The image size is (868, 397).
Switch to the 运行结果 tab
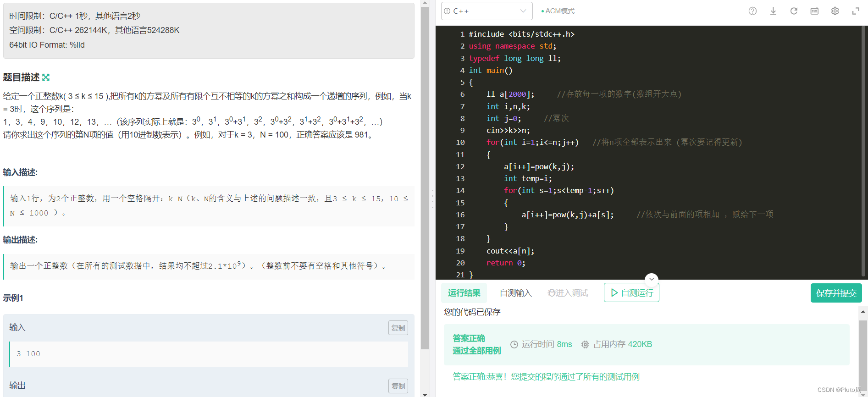(464, 293)
